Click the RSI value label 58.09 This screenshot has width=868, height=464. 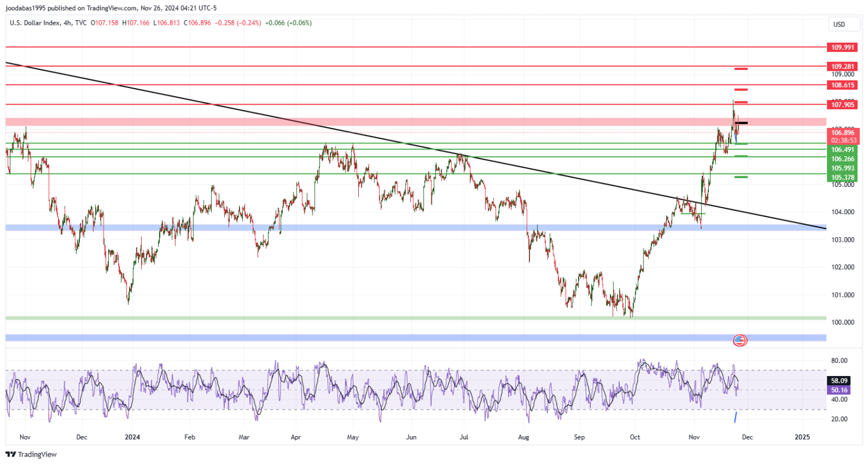[x=840, y=381]
